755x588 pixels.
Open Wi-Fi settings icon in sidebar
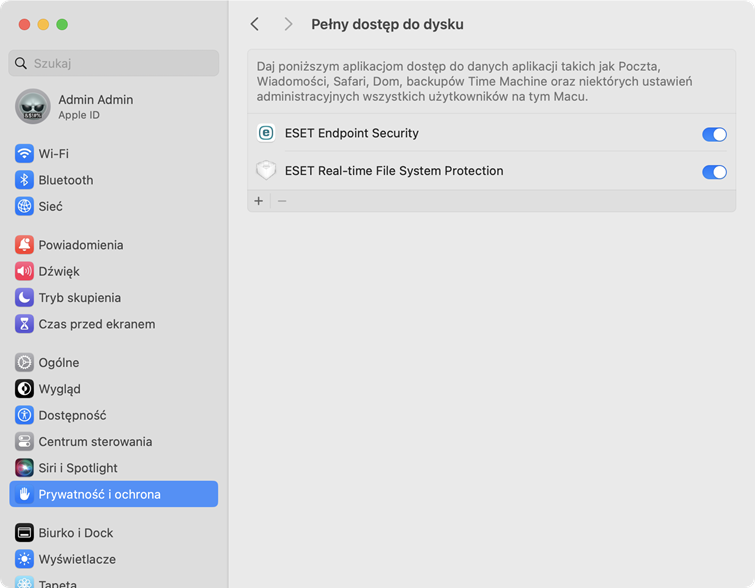(x=24, y=154)
